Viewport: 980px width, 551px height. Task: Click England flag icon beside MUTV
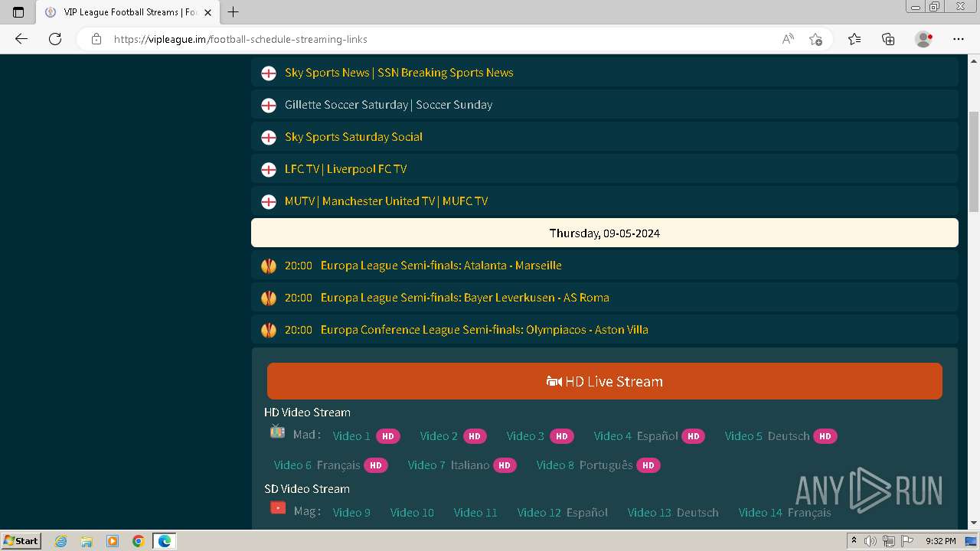click(269, 201)
